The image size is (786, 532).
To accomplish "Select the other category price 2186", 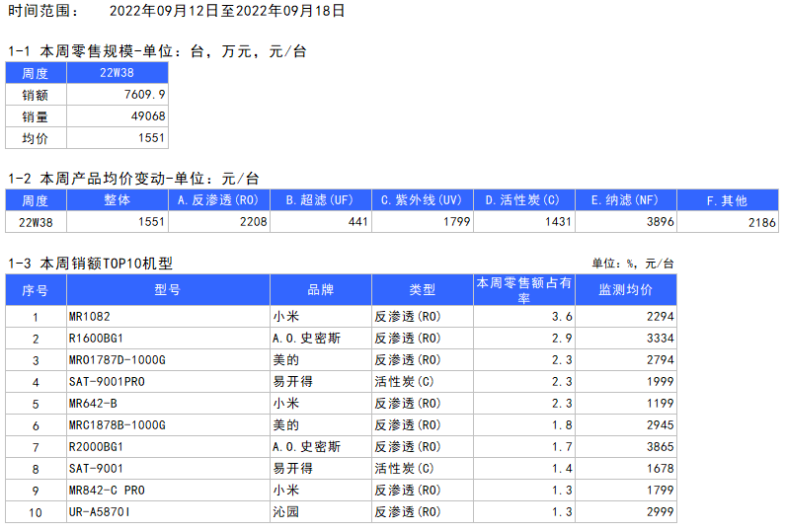I will 762,222.
